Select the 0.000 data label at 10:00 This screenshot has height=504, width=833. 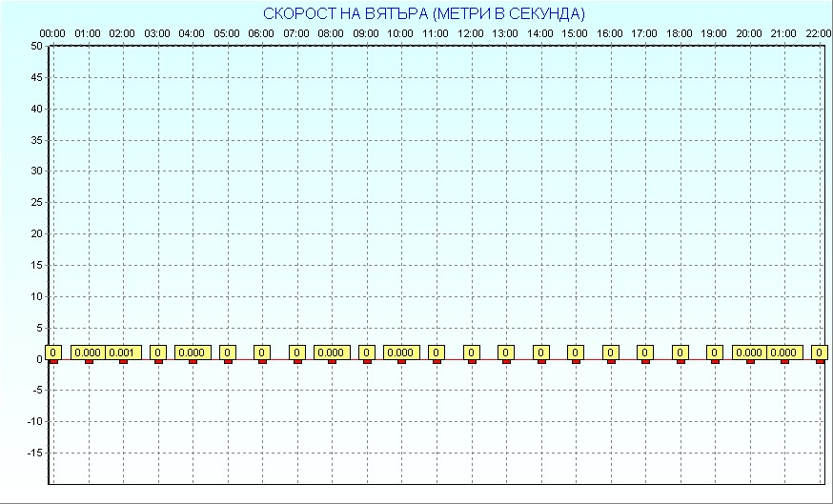coord(401,353)
